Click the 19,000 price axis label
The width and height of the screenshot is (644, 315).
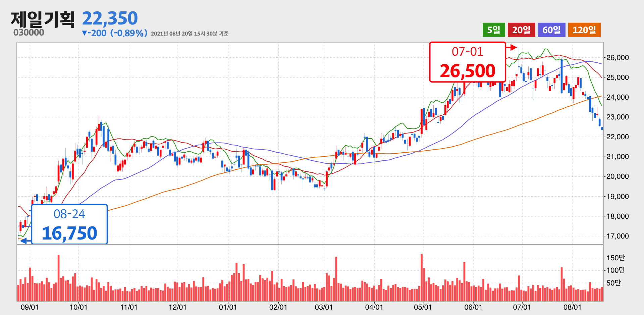[x=618, y=197]
